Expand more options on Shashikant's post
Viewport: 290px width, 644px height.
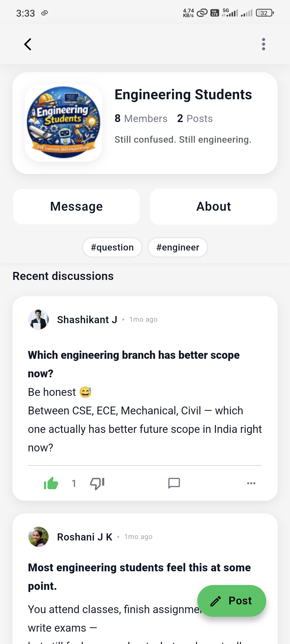[x=251, y=483]
